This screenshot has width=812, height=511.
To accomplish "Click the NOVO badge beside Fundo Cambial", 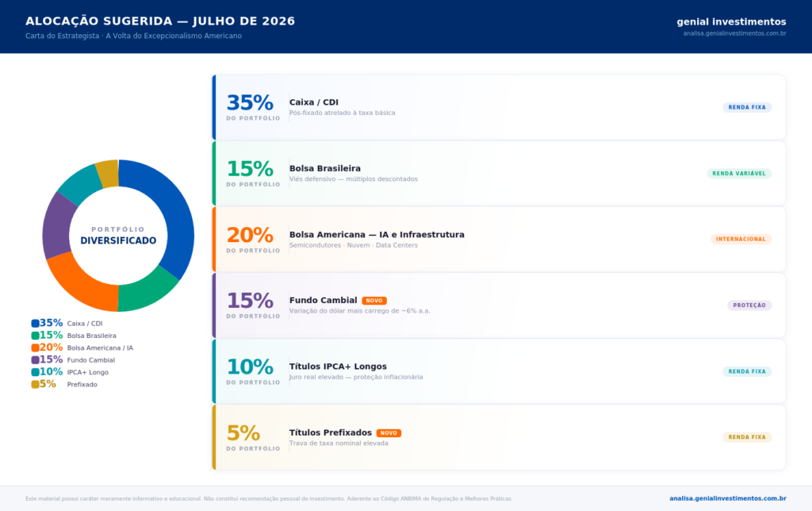I will 374,301.
